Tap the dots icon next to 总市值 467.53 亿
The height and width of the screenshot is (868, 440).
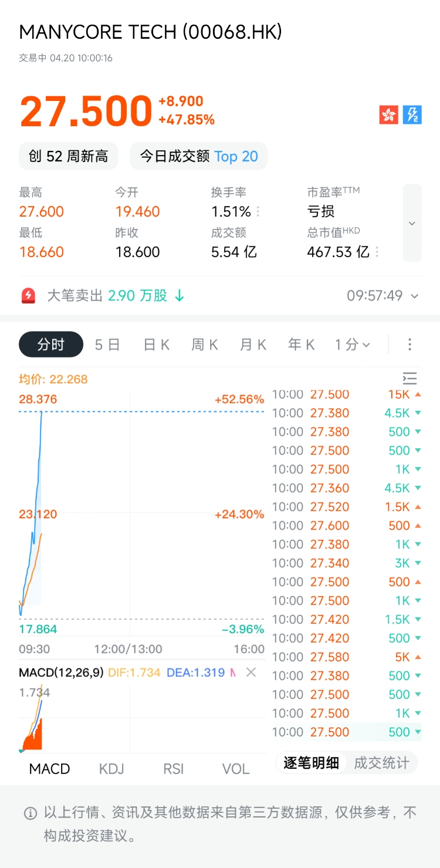pos(377,252)
